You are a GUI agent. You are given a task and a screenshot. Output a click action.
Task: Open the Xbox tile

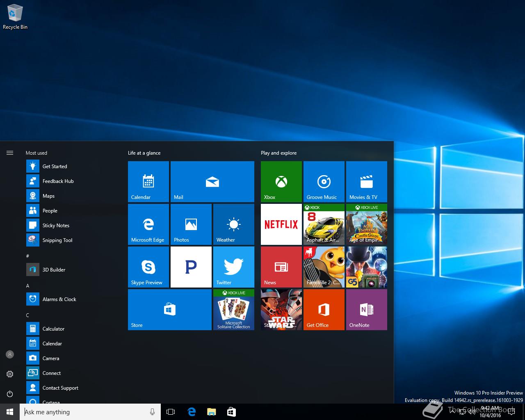click(x=281, y=181)
